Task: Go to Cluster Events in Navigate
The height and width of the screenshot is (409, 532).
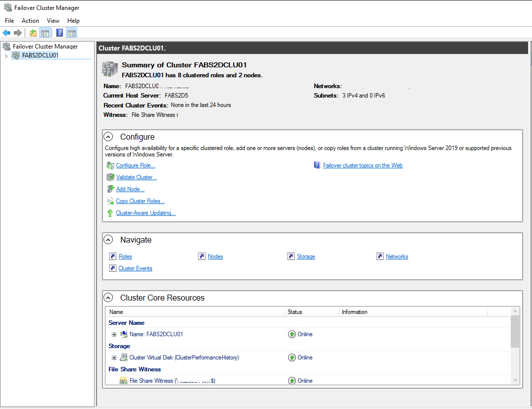Action: pos(135,268)
